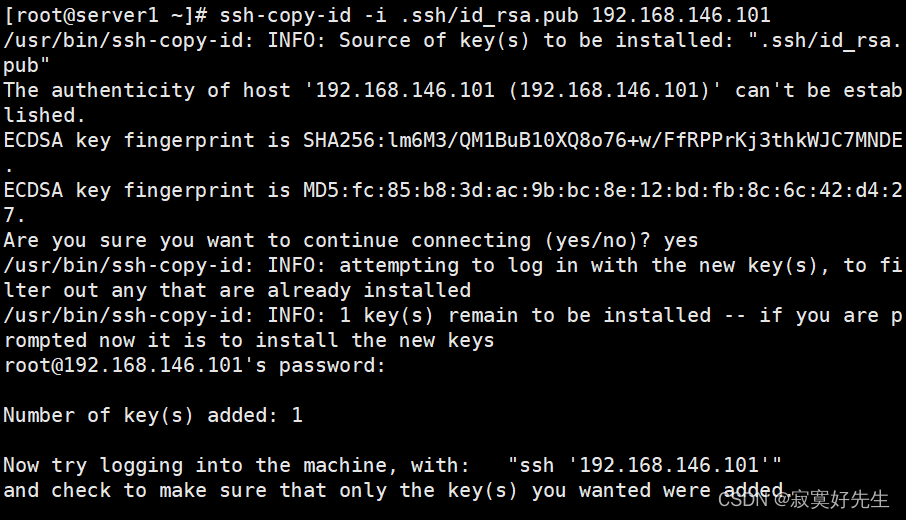Click the "Number of key(s) added: 1" line
The image size is (906, 520).
pos(152,415)
